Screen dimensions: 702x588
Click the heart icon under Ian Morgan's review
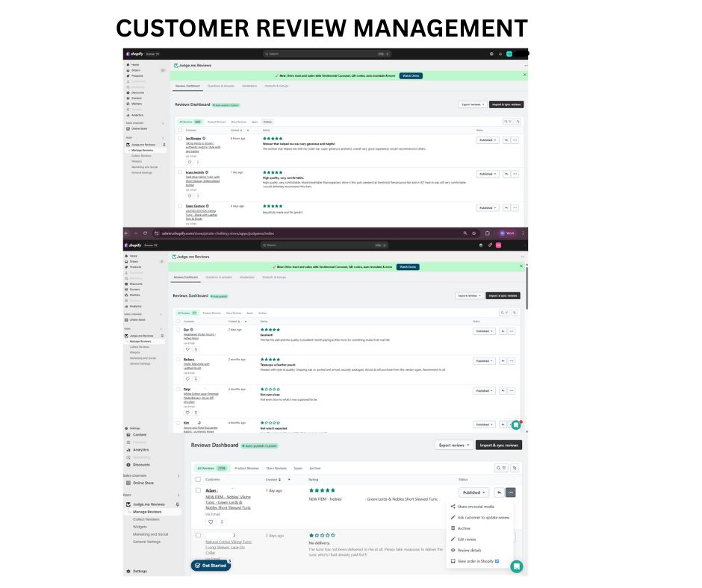[190, 162]
